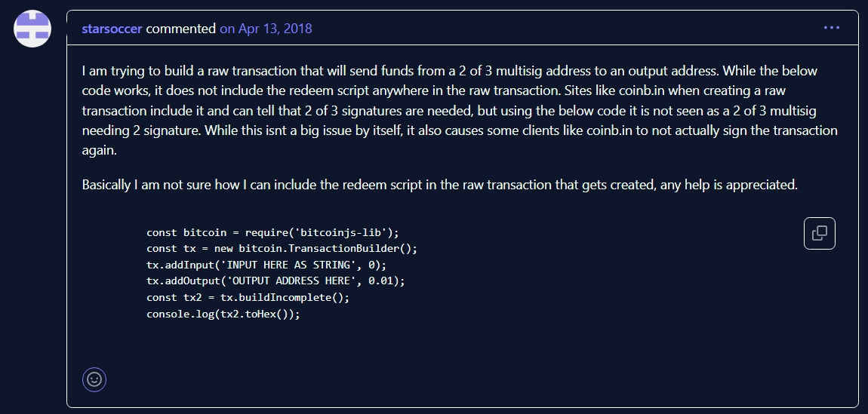868x414 pixels.
Task: Open the comment's three-dot options menu
Action: click(832, 28)
